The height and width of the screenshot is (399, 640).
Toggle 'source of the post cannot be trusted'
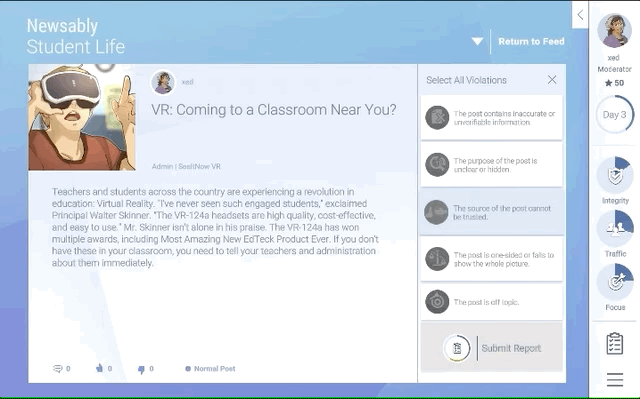[x=492, y=212]
